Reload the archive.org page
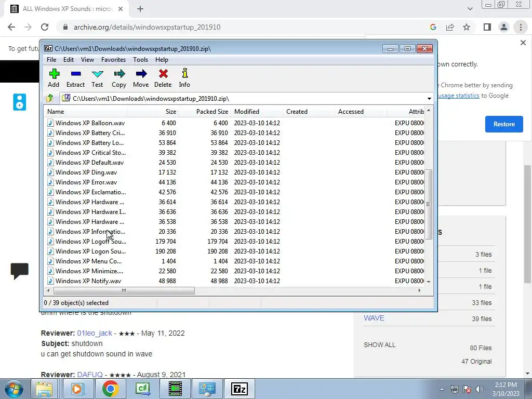 click(45, 27)
